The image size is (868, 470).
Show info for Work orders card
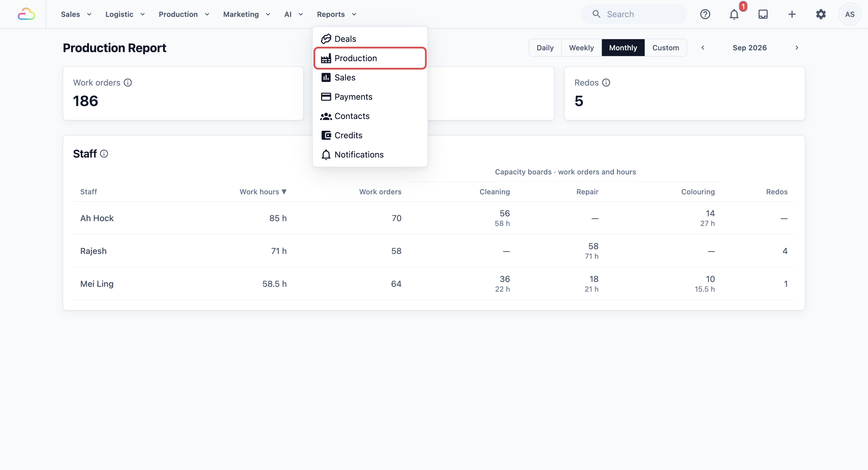click(128, 83)
